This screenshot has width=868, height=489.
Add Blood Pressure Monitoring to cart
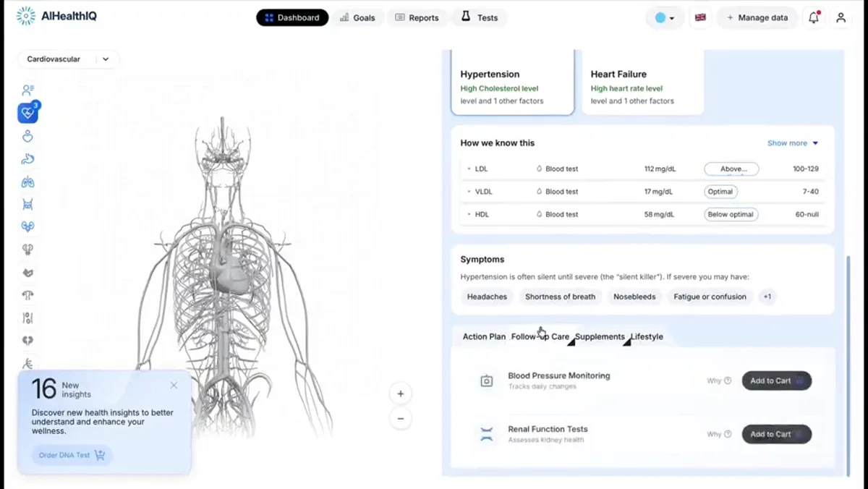777,380
